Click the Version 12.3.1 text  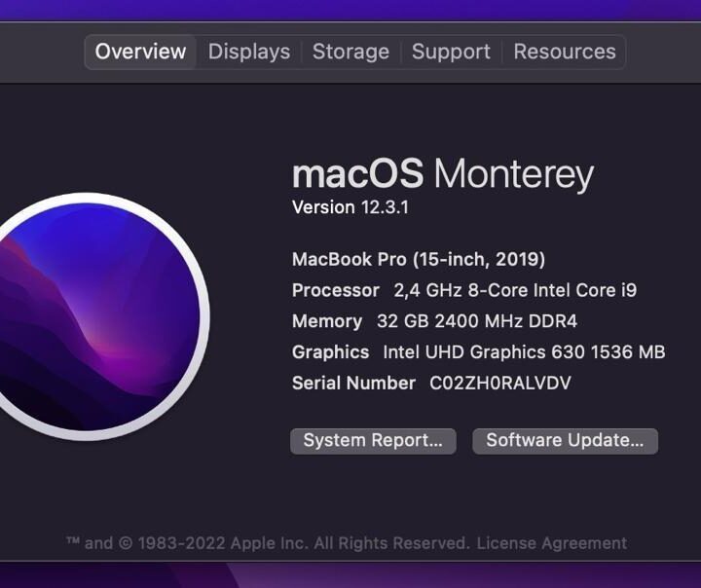click(350, 207)
